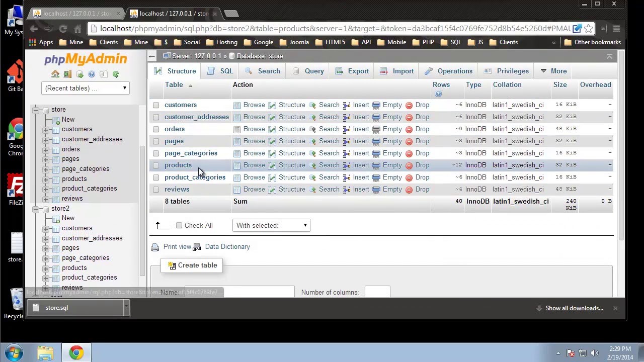Click the logout icon in sidebar
The height and width of the screenshot is (362, 644).
coord(67,74)
